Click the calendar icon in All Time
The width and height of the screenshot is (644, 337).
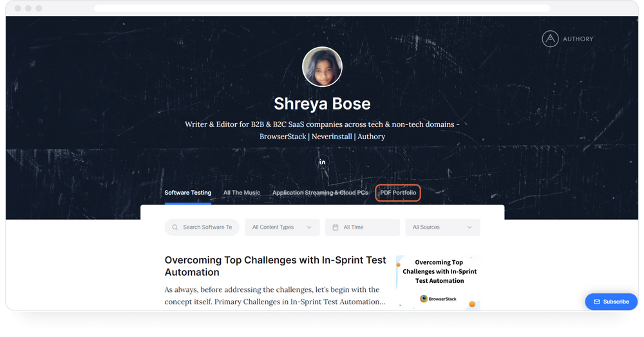tap(335, 227)
